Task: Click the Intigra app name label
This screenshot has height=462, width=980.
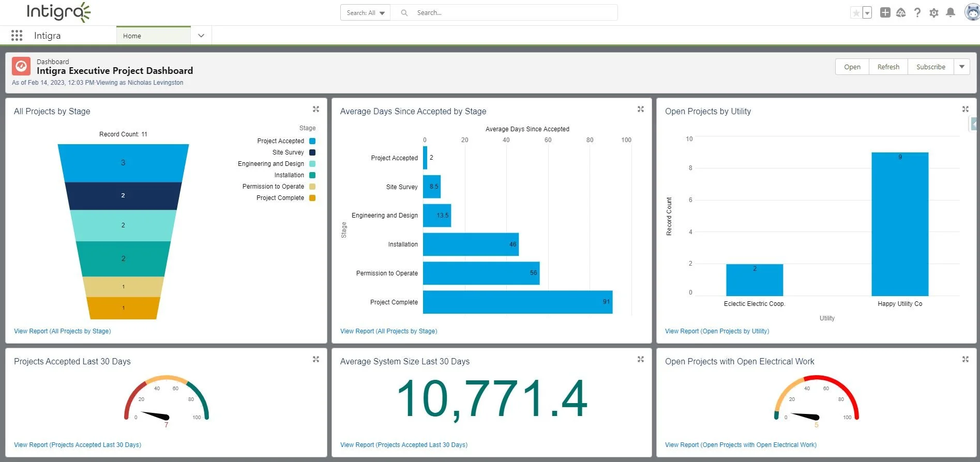Action: (x=47, y=36)
